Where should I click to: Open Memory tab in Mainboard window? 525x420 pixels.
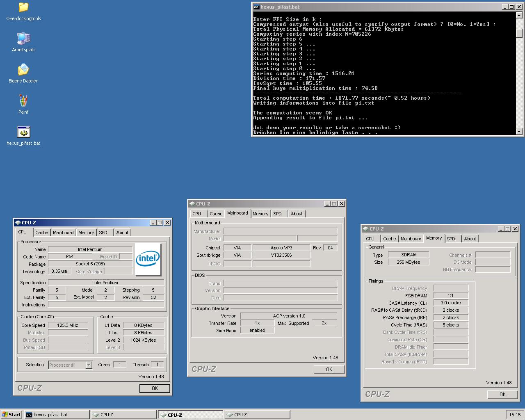260,214
